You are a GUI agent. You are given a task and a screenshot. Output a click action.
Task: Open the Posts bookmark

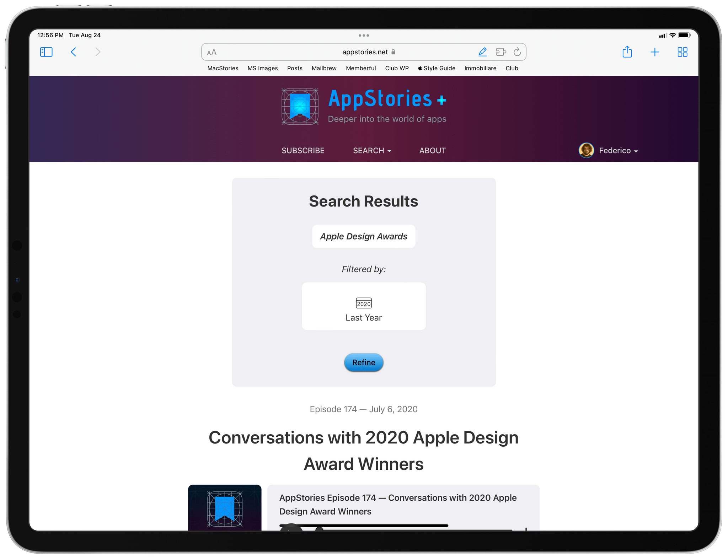click(x=295, y=68)
